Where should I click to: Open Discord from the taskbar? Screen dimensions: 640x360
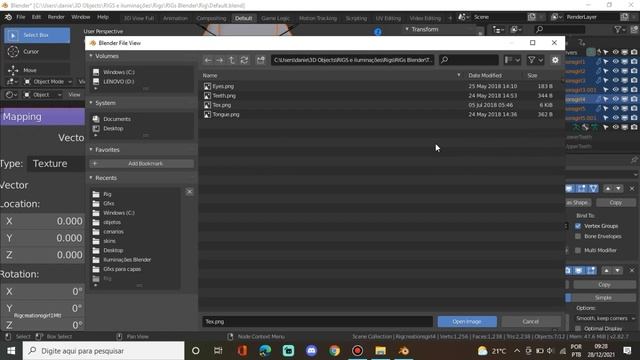coord(311,351)
